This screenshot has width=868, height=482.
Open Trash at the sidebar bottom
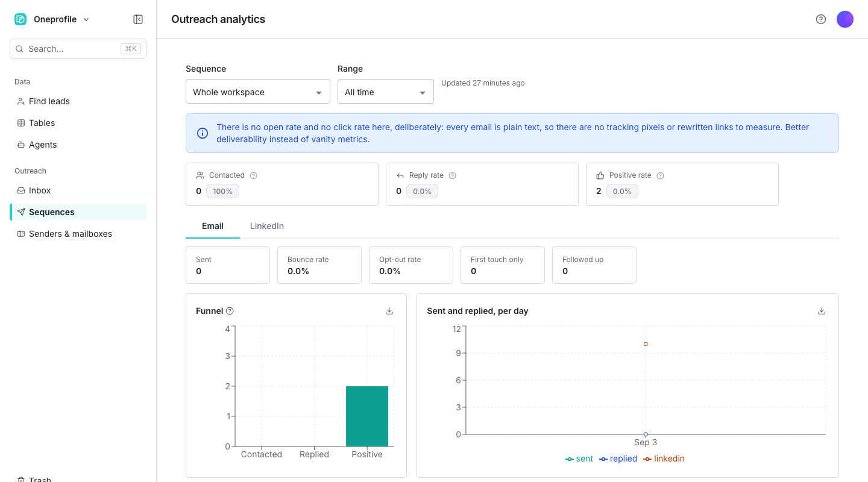pyautogui.click(x=78, y=479)
